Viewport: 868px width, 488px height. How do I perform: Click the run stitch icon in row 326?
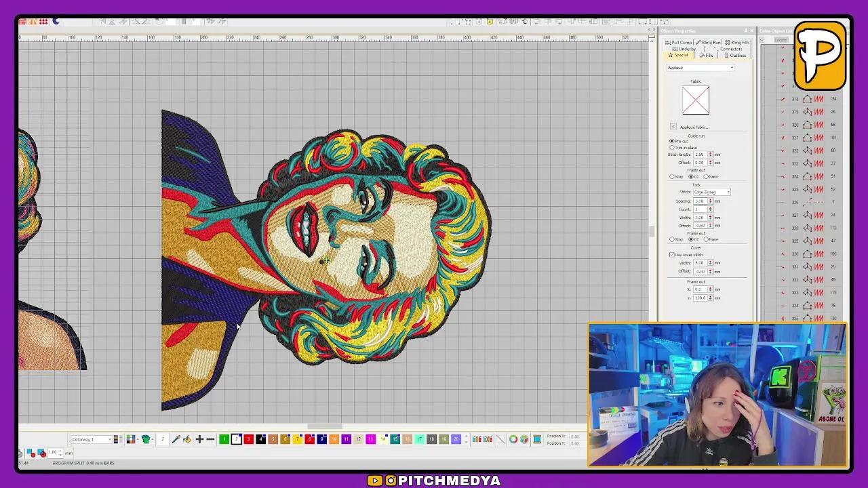(818, 202)
